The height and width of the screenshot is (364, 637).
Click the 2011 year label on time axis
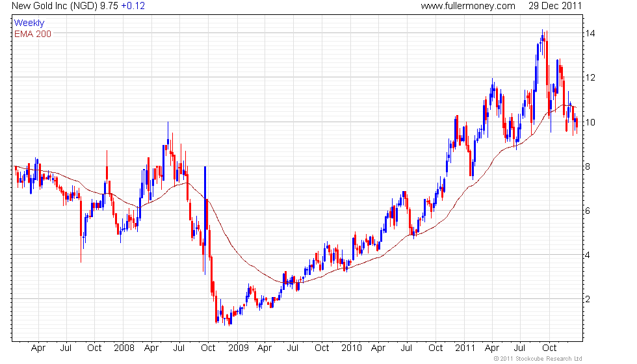[465, 348]
